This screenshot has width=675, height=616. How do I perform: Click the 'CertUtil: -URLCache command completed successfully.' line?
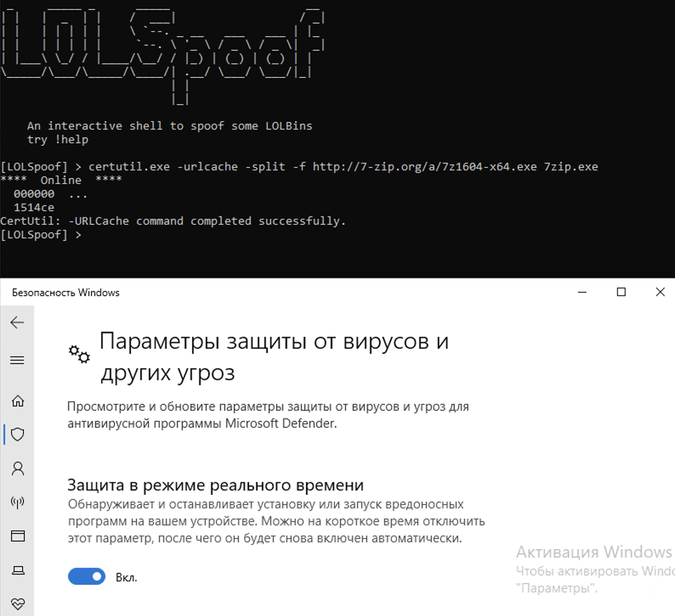click(173, 221)
